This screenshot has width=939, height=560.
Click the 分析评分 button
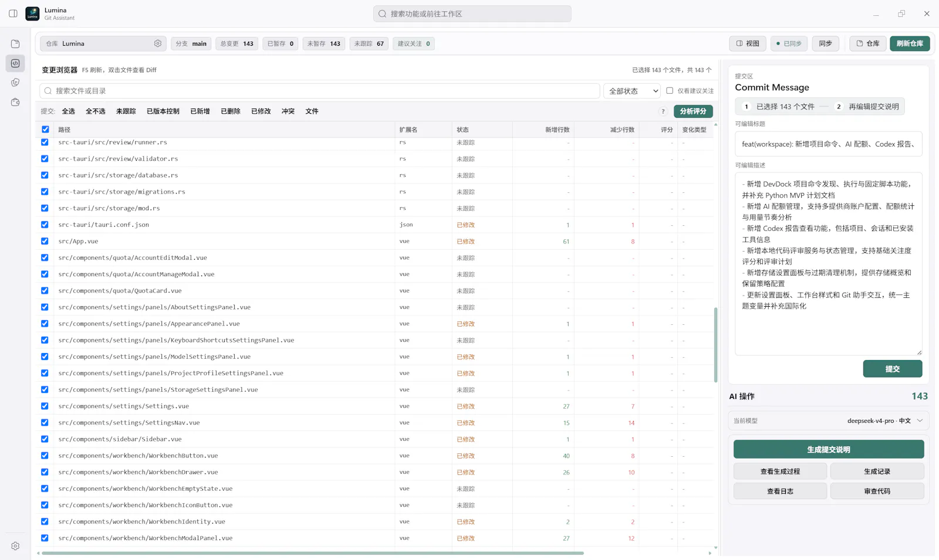pos(693,111)
